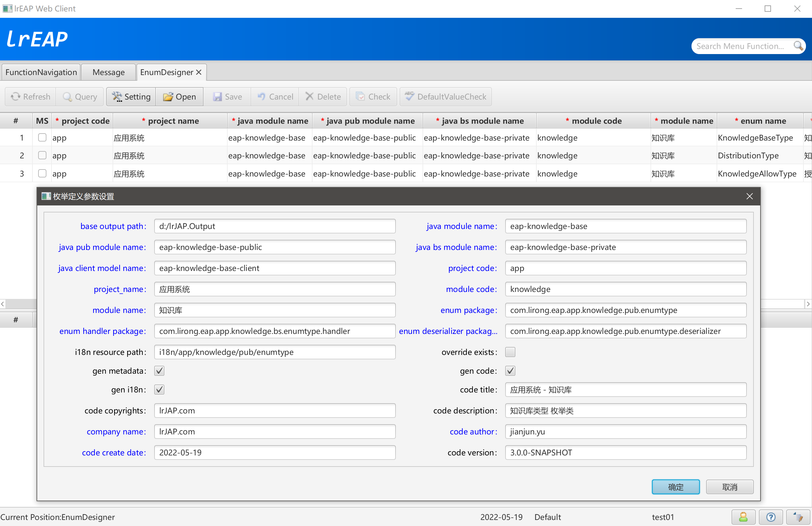Click the LrEAP logo in header
The image size is (812, 526).
(x=37, y=39)
